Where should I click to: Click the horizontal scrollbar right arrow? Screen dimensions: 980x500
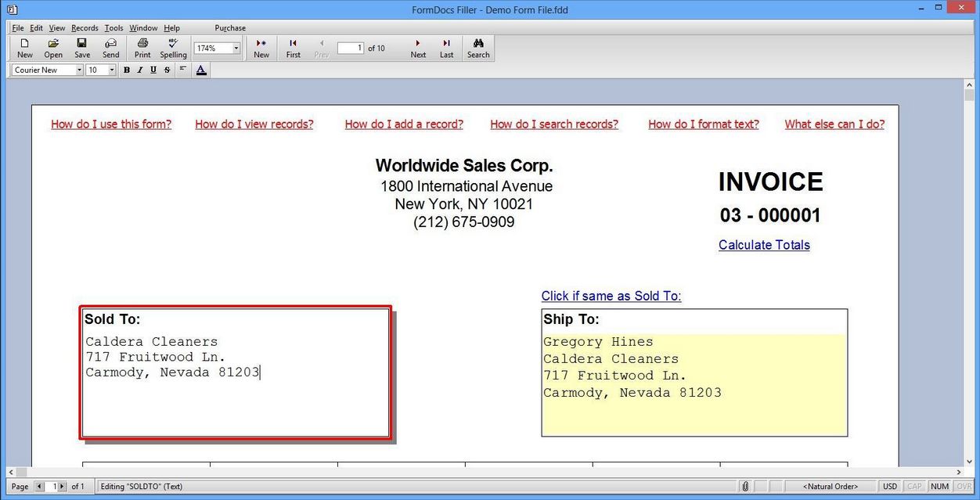(958, 473)
